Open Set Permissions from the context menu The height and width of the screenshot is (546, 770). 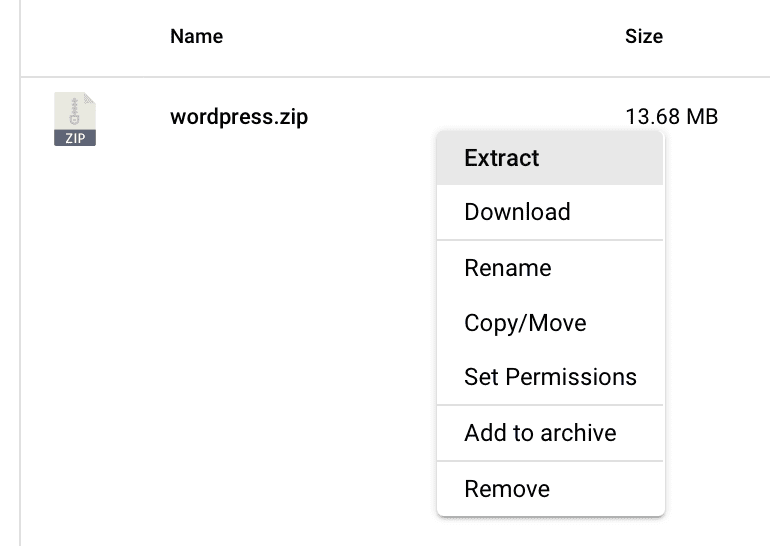tap(550, 377)
